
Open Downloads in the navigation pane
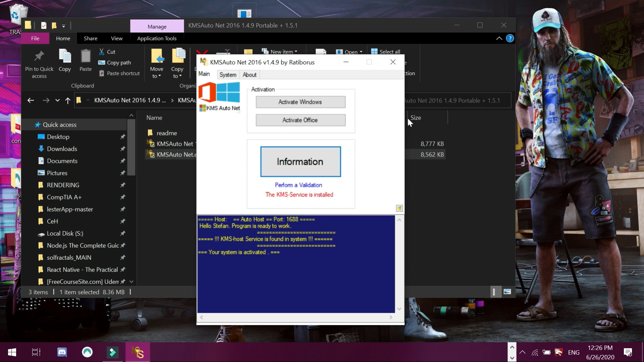(x=62, y=149)
